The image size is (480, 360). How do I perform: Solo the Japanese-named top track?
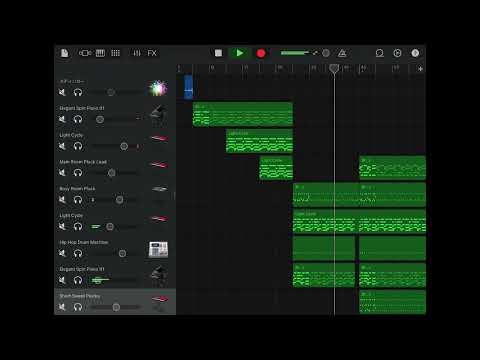pyautogui.click(x=78, y=92)
